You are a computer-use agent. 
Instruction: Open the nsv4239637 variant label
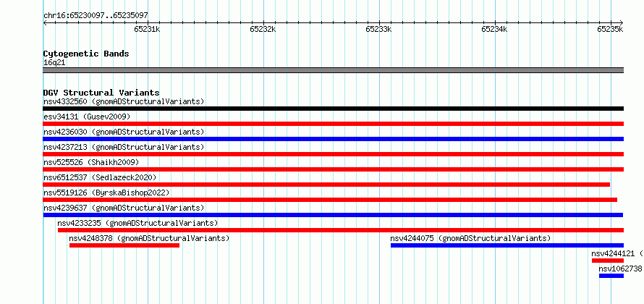pos(124,208)
